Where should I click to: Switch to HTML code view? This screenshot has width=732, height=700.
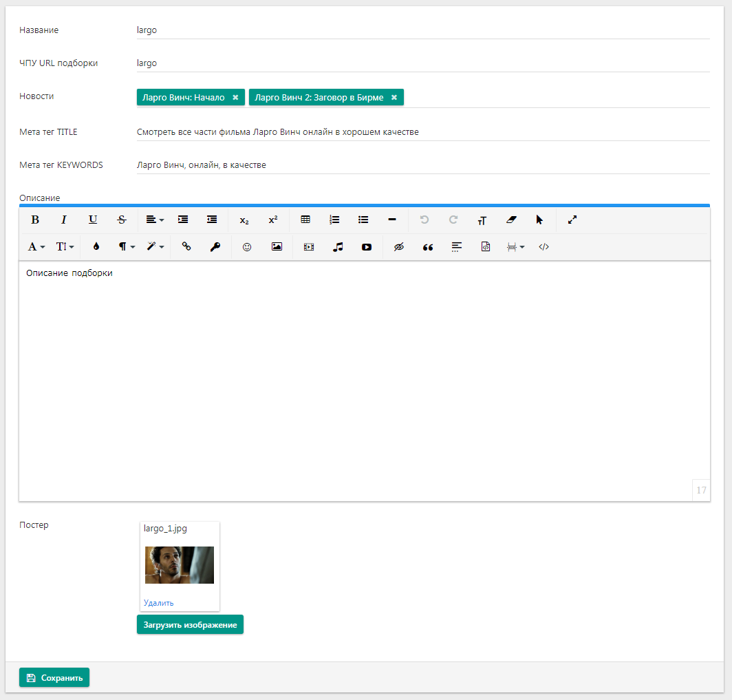coord(543,246)
